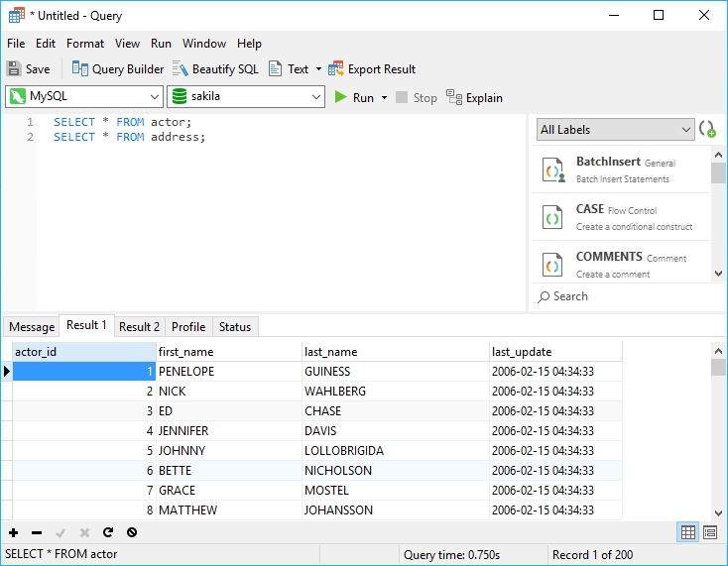Click the Query window title icon

coord(17,15)
